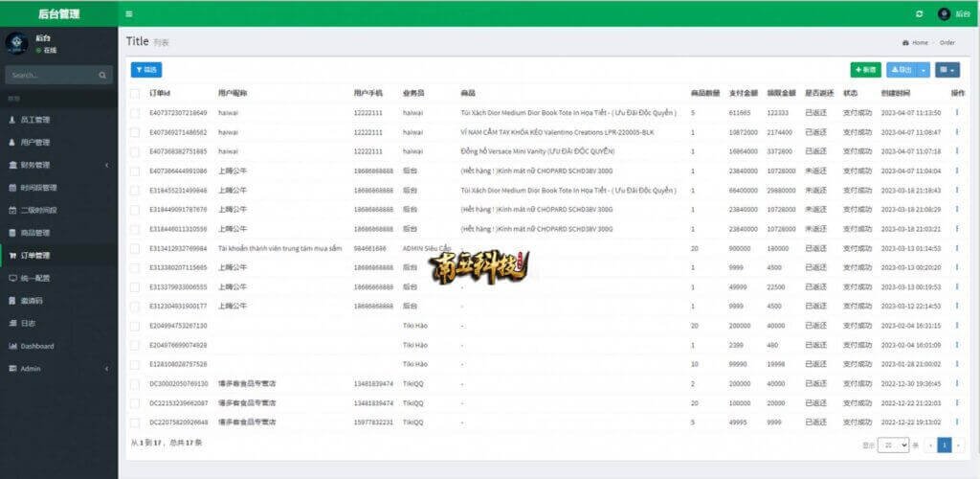This screenshot has height=479, width=980.
Task: Open actions menu for order E407372307218649
Action: click(x=956, y=112)
